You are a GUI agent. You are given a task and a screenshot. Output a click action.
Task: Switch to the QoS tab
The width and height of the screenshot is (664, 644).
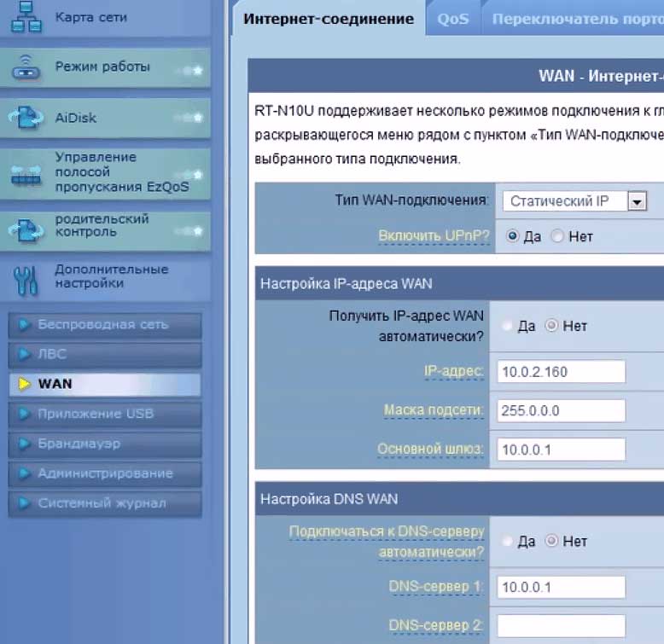click(x=453, y=19)
